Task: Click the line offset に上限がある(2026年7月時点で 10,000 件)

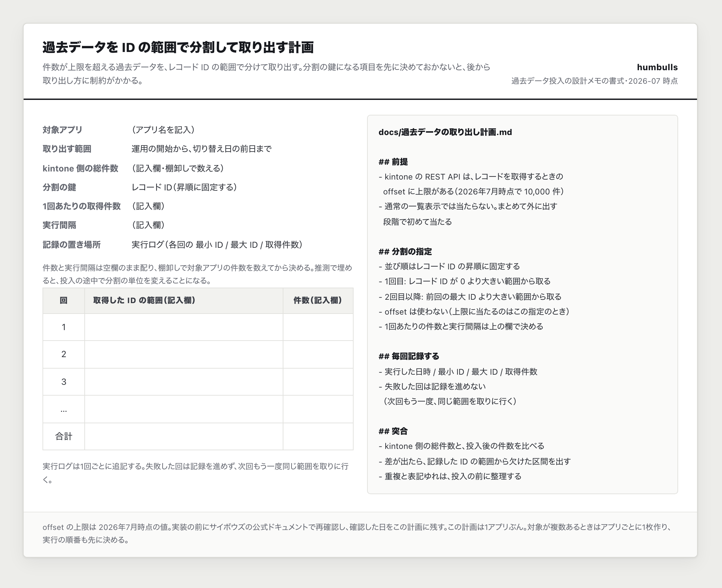Action: (x=474, y=192)
